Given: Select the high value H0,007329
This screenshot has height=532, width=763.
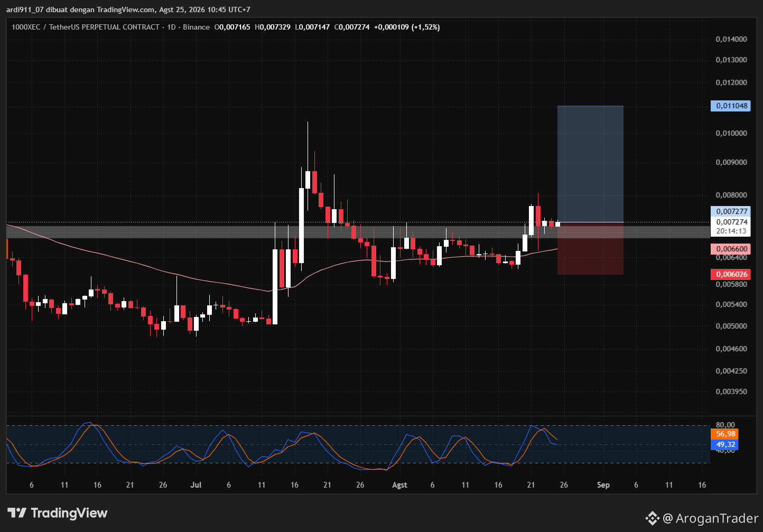Looking at the screenshot, I should (x=273, y=27).
